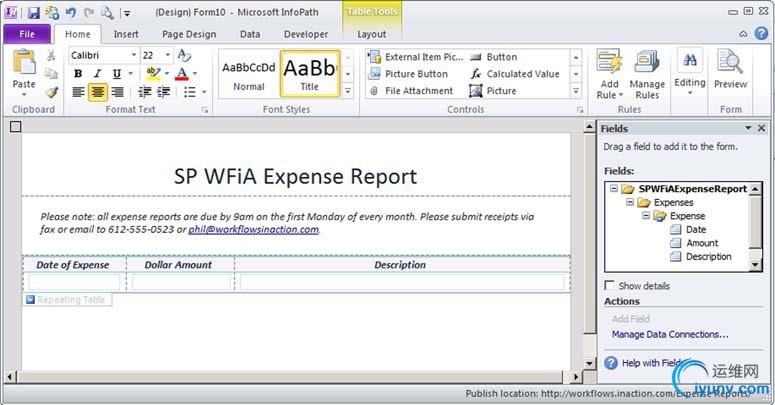Apply the Normal font style

pyautogui.click(x=249, y=74)
